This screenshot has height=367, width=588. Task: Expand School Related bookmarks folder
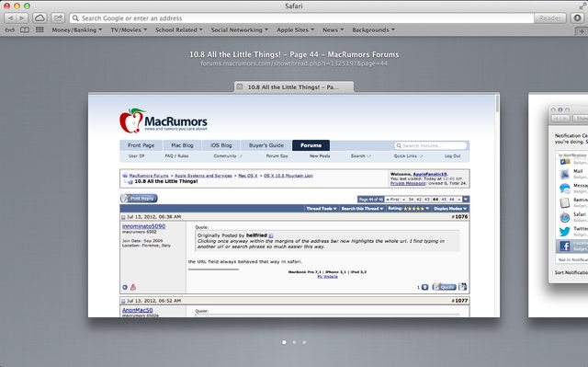tap(179, 29)
